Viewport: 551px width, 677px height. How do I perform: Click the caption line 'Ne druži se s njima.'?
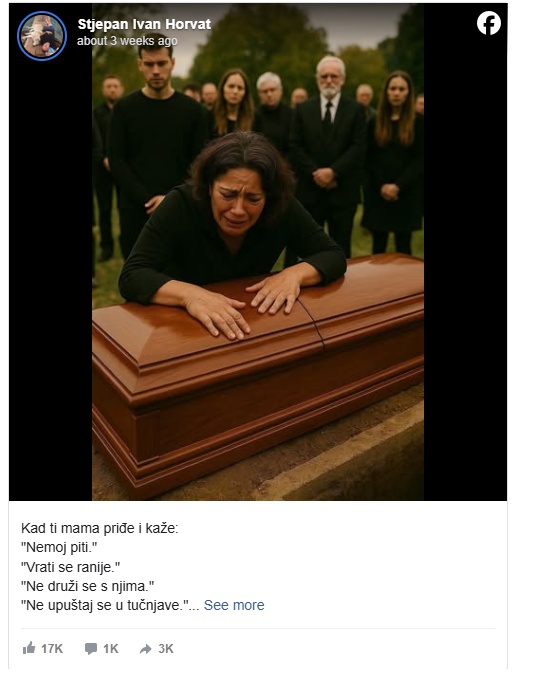[88, 586]
